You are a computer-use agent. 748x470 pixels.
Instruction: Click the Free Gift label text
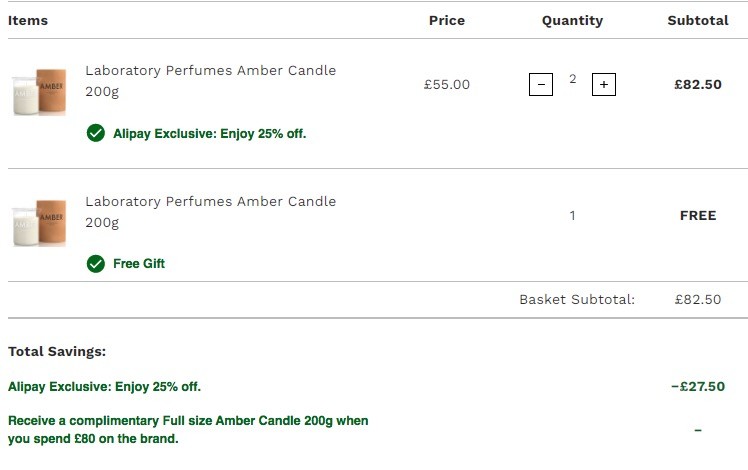click(139, 263)
